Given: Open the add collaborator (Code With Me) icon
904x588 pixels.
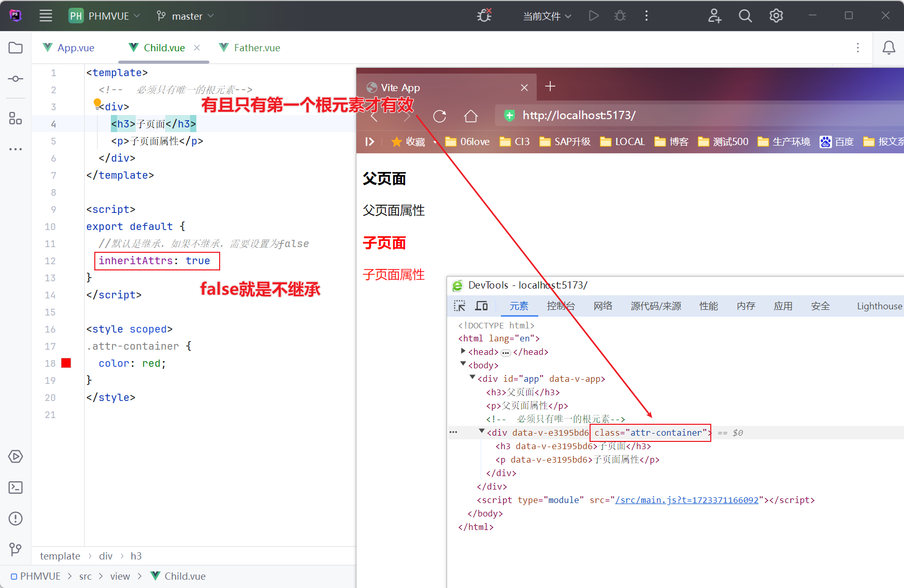Looking at the screenshot, I should click(x=715, y=16).
